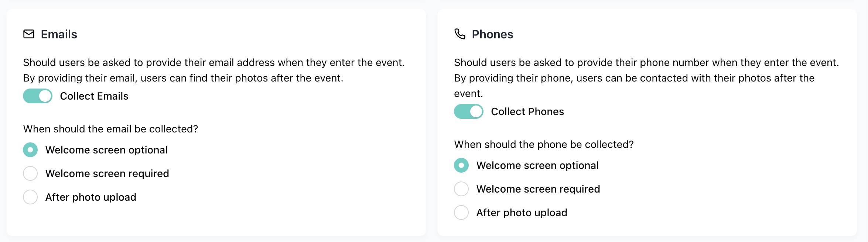The height and width of the screenshot is (242, 868).
Task: Click the email address description paragraph
Action: click(x=214, y=70)
